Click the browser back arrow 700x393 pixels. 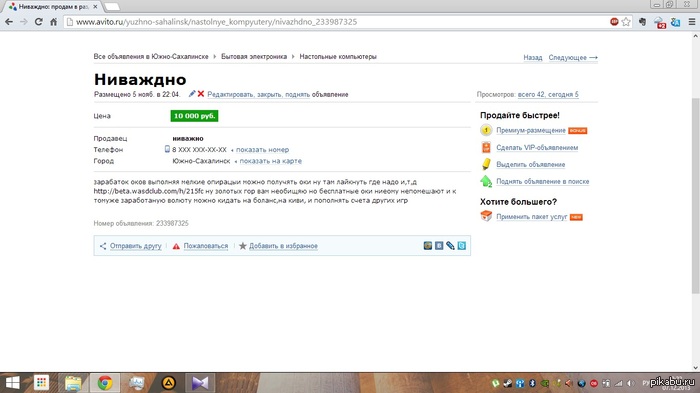(9, 21)
